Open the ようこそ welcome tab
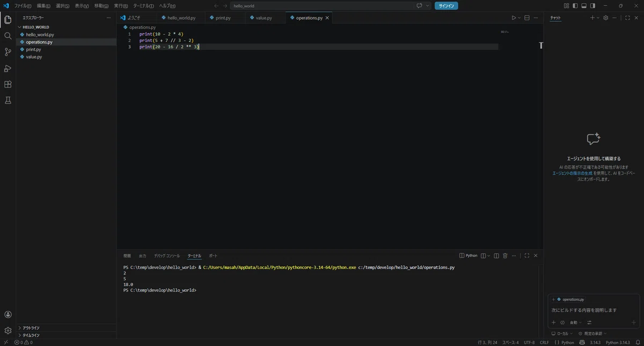Image resolution: width=644 pixels, height=346 pixels. (x=137, y=18)
